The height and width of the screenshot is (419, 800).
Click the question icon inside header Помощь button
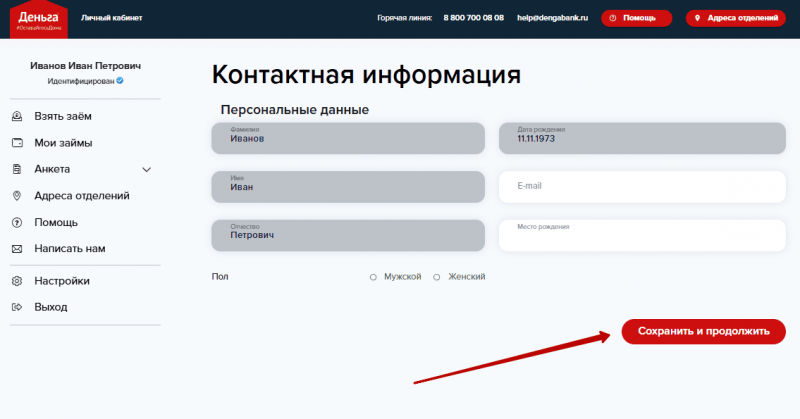[x=613, y=18]
